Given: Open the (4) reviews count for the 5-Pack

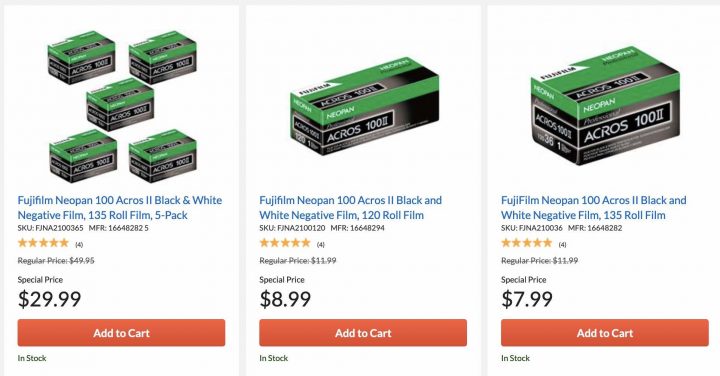Looking at the screenshot, I should pos(79,245).
